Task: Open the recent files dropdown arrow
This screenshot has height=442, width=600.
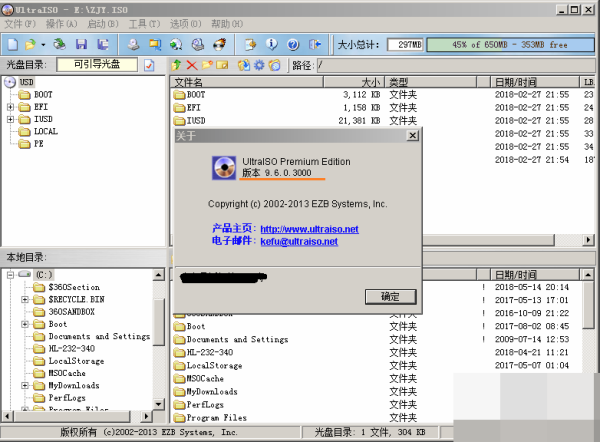Action: point(43,45)
